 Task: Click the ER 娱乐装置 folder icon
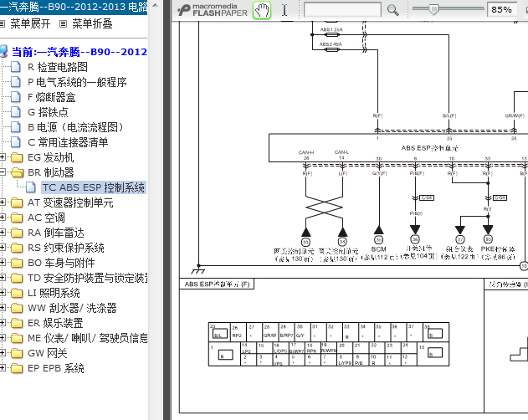(x=17, y=323)
